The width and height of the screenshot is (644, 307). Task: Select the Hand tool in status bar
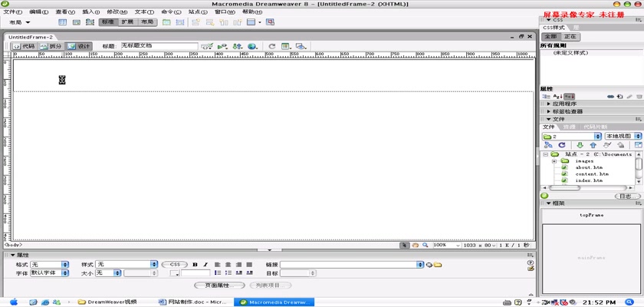[416, 245]
